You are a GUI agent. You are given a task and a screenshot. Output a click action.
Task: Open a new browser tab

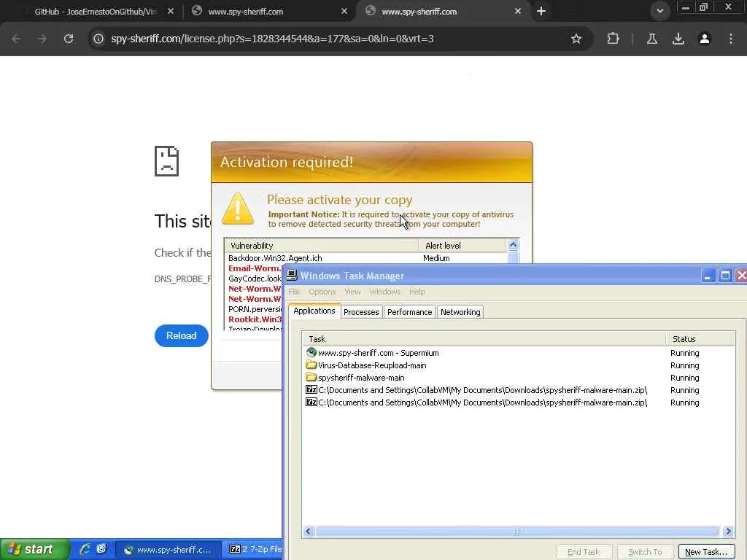click(x=541, y=11)
